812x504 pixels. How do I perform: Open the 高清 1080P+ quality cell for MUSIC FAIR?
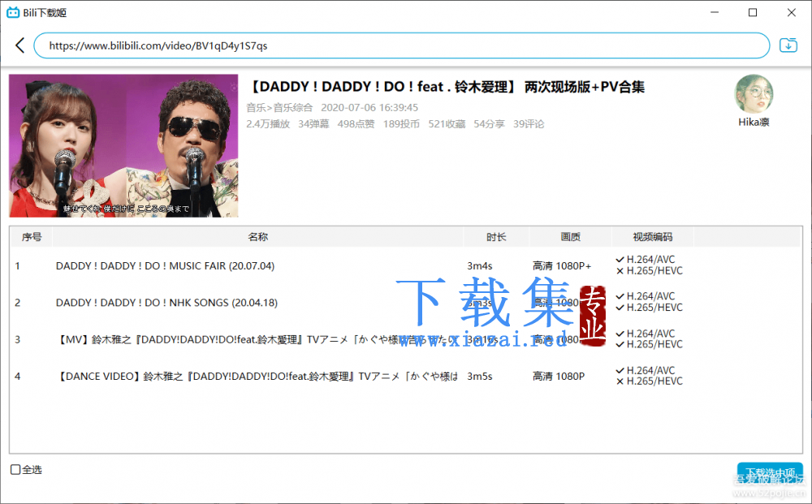562,266
